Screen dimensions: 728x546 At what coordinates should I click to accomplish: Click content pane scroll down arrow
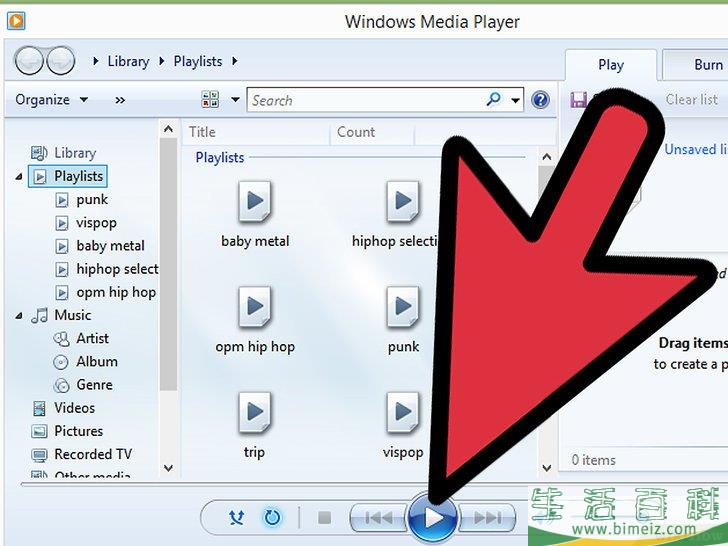point(546,468)
